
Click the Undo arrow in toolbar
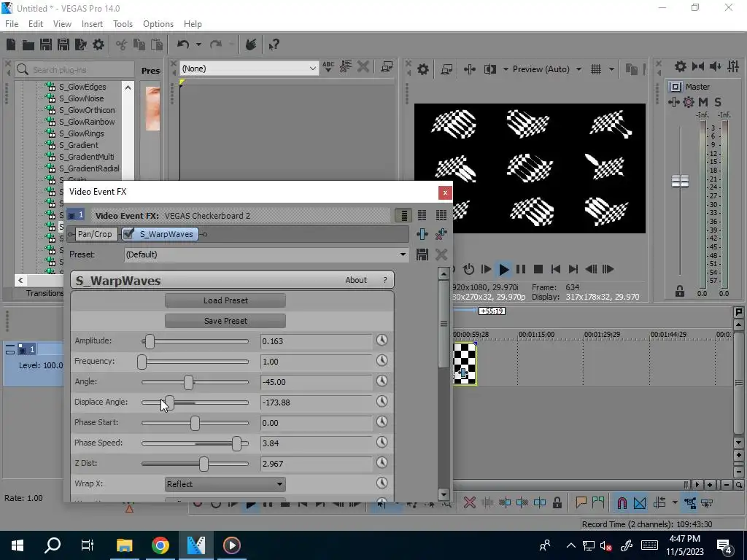tap(183, 44)
